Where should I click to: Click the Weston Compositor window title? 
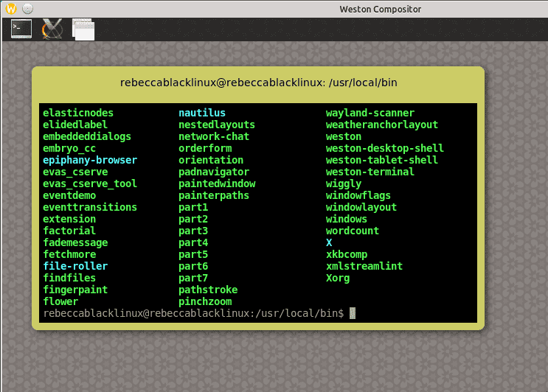point(380,9)
